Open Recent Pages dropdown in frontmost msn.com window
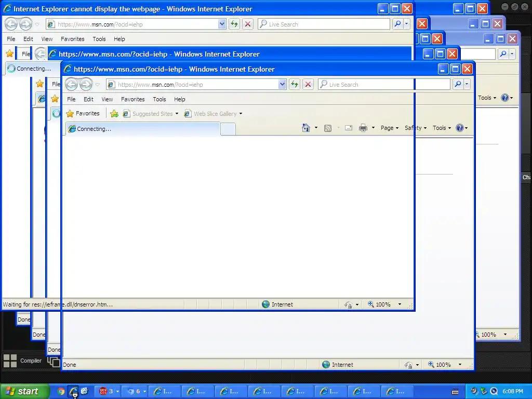The width and height of the screenshot is (532, 399). pyautogui.click(x=98, y=85)
